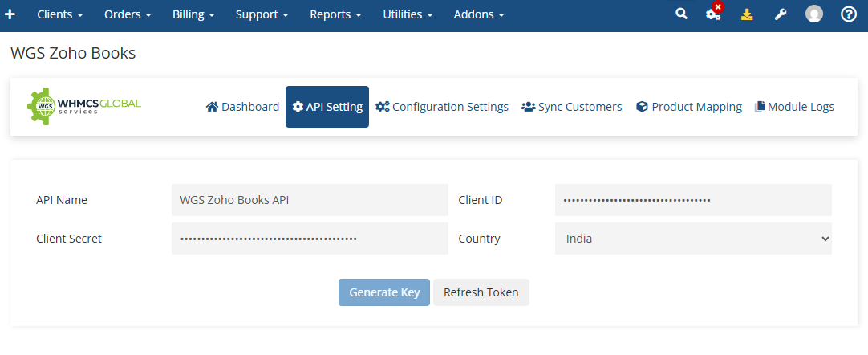Open the Product Mapping tab
The height and width of the screenshot is (355, 868).
pos(689,107)
